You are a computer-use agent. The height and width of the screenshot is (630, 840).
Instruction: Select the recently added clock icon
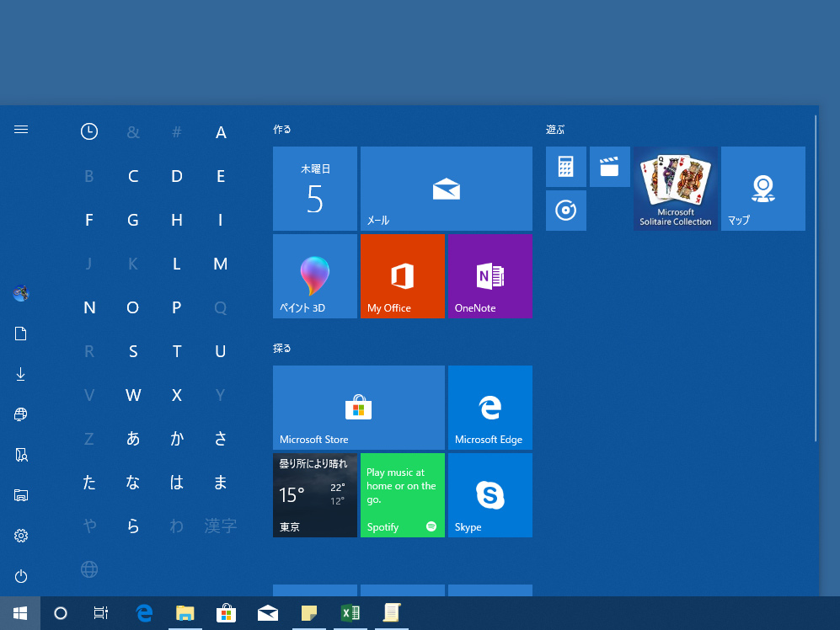click(89, 131)
